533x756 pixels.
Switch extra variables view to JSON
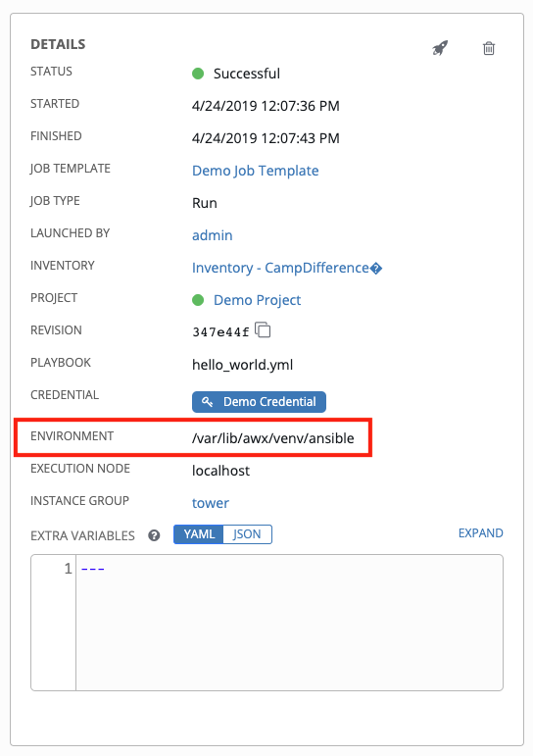(x=247, y=534)
